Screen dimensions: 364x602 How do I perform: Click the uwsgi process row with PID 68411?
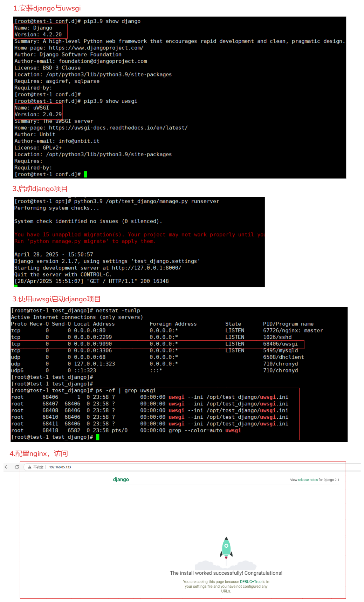tap(150, 424)
